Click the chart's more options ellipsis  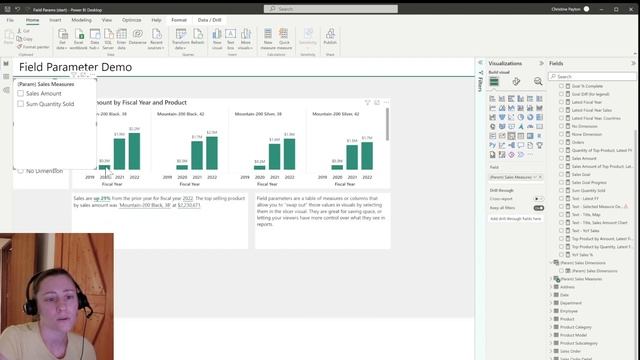386,102
